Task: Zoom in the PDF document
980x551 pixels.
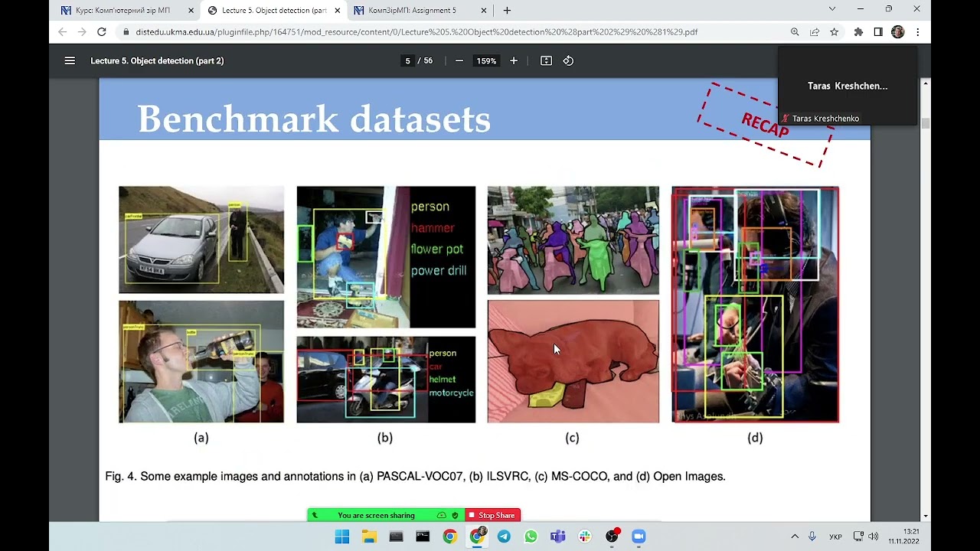Action: click(x=514, y=60)
